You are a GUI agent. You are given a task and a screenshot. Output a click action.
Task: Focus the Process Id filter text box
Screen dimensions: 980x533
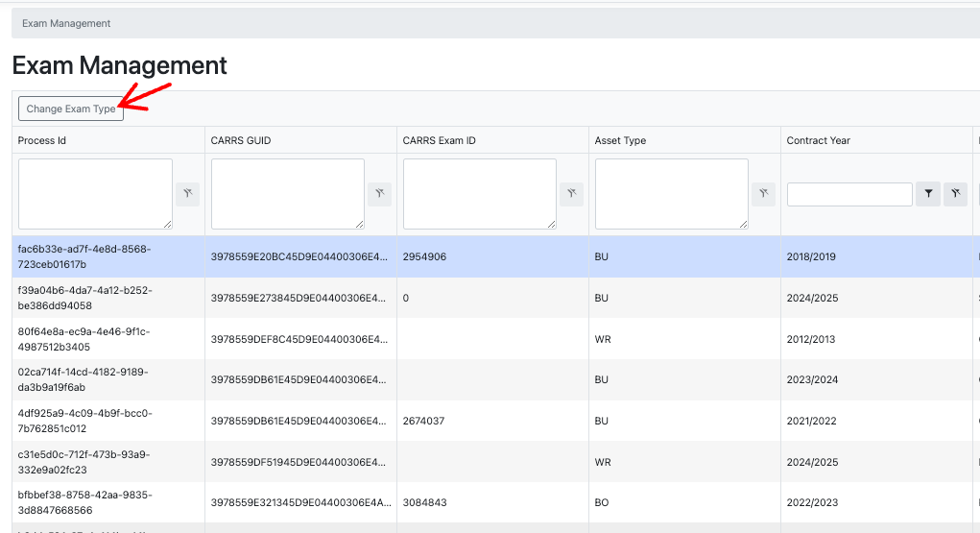95,194
